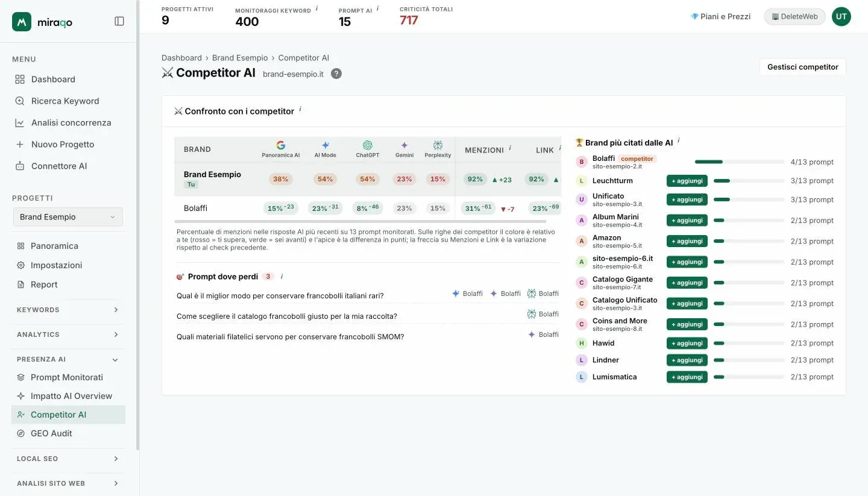Expand the ANALYTICS section
Viewport: 868px width, 496px height.
[68, 334]
